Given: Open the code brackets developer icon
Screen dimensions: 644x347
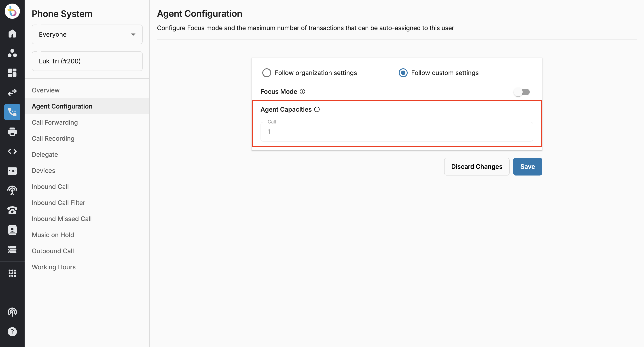Looking at the screenshot, I should tap(12, 151).
